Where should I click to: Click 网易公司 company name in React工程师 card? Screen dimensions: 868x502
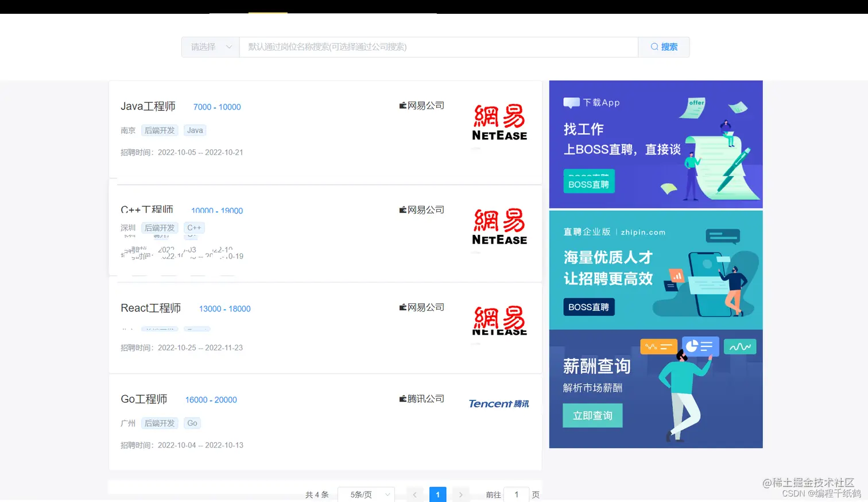(426, 307)
